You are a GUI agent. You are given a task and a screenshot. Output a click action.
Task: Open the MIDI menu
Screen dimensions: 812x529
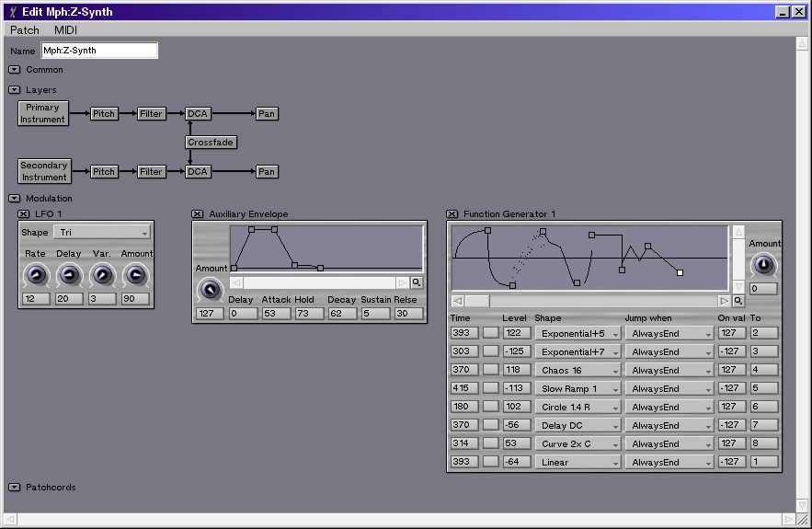coord(65,30)
